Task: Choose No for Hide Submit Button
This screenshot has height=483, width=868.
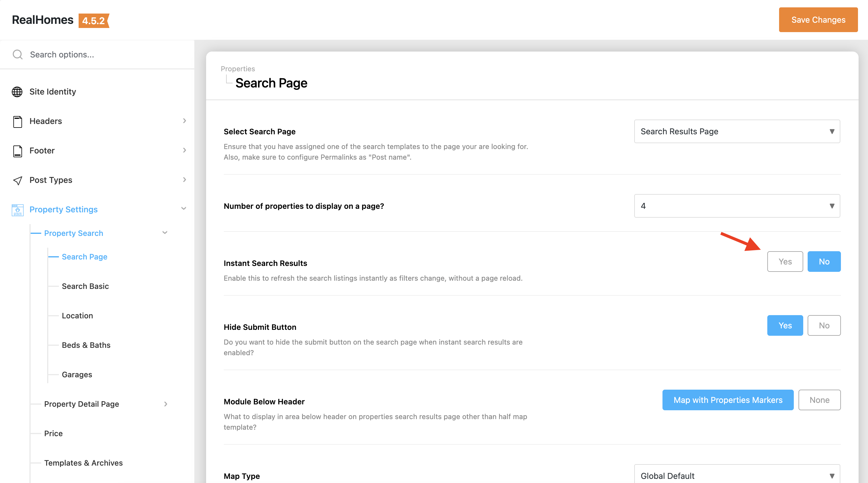Action: [824, 325]
